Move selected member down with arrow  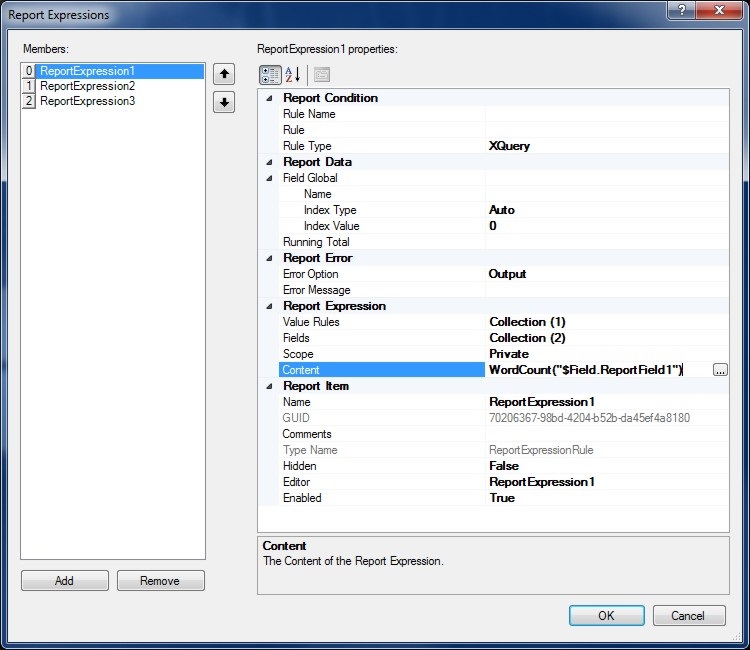[225, 103]
